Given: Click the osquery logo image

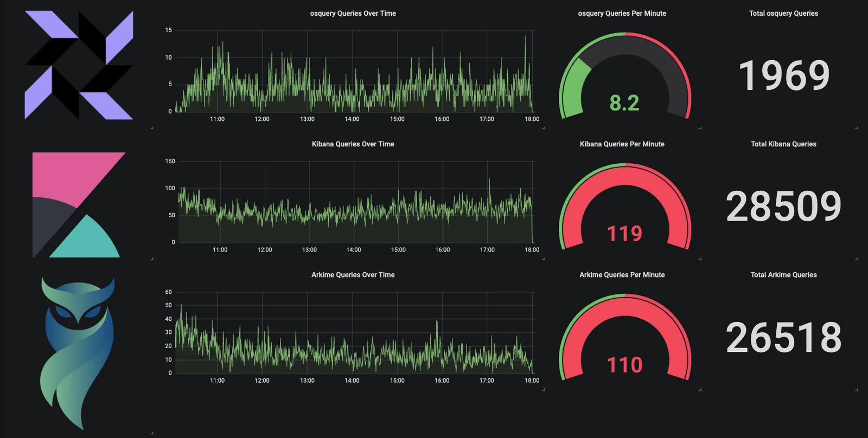Looking at the screenshot, I should click(x=79, y=65).
